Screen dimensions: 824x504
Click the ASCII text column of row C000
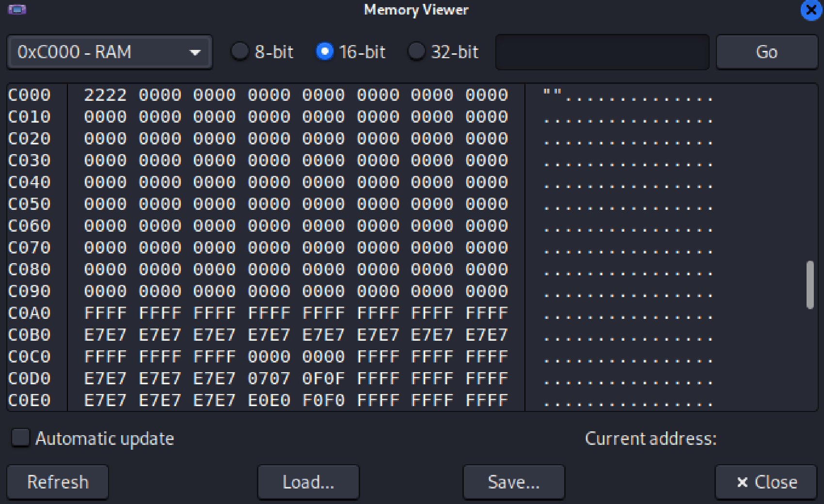pyautogui.click(x=628, y=95)
